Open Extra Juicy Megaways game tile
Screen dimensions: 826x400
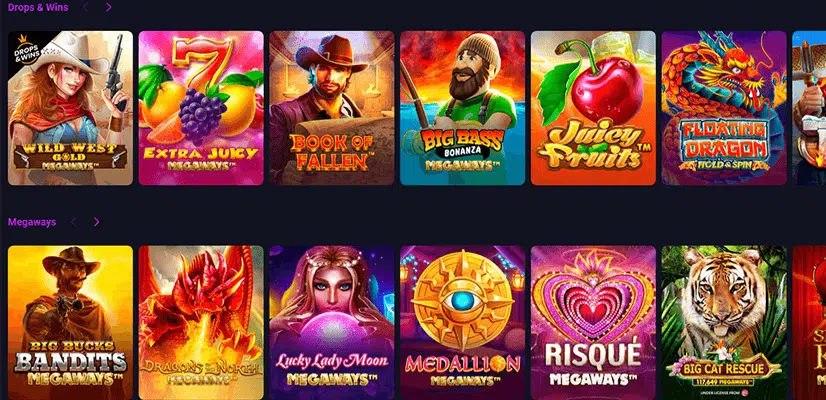tap(201, 108)
